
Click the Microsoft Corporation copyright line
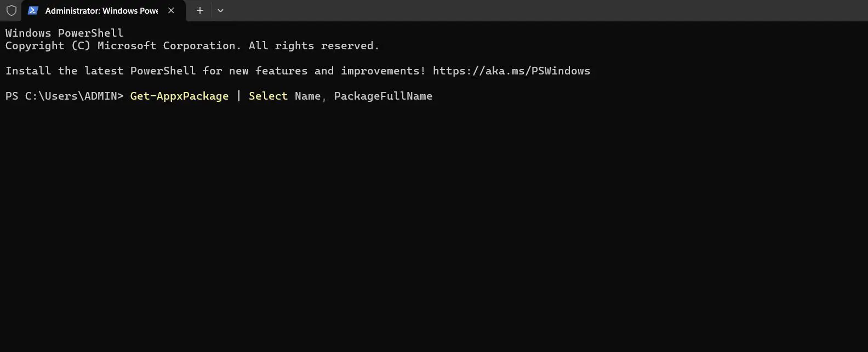191,45
